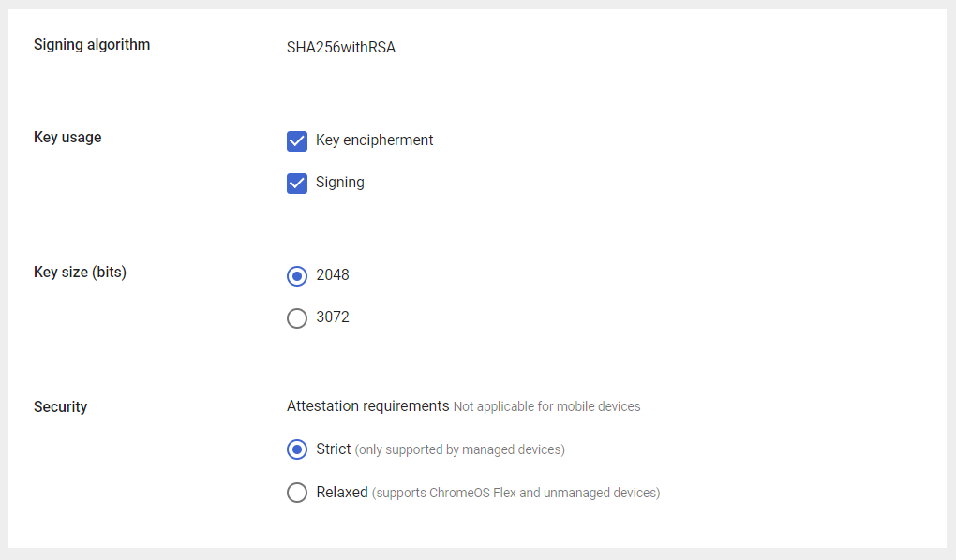Screen dimensions: 956x560
Task: Click the "Key usage" section heading
Action: coord(67,137)
